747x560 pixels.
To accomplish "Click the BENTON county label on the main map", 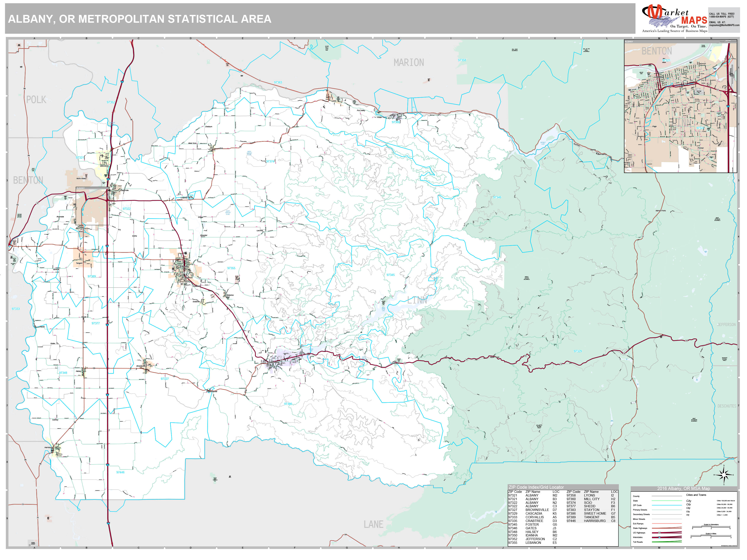I will tap(28, 180).
